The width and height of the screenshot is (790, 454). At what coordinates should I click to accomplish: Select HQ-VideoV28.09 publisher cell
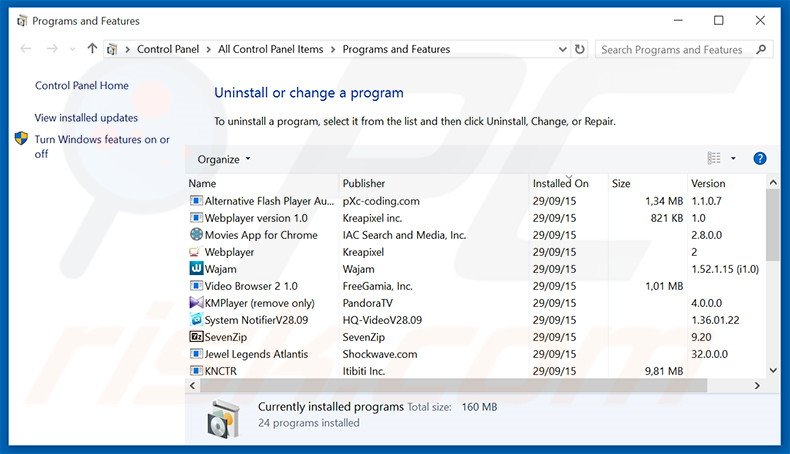tap(382, 320)
